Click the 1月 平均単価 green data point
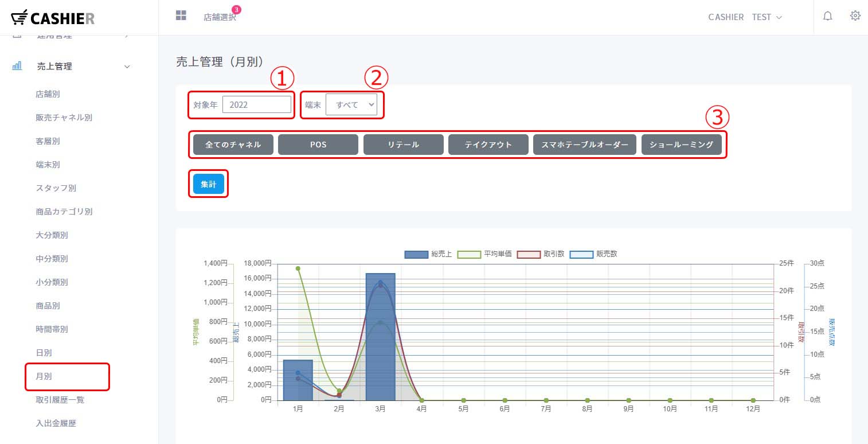The height and width of the screenshot is (444, 868). (298, 268)
